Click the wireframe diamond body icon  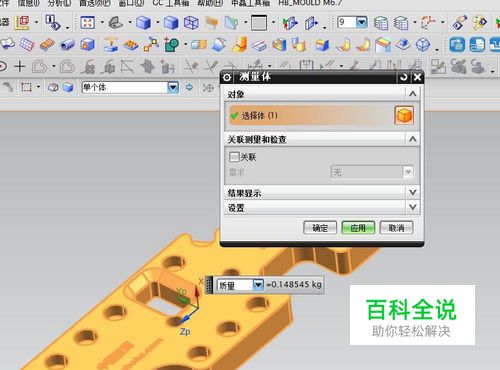pos(423,45)
